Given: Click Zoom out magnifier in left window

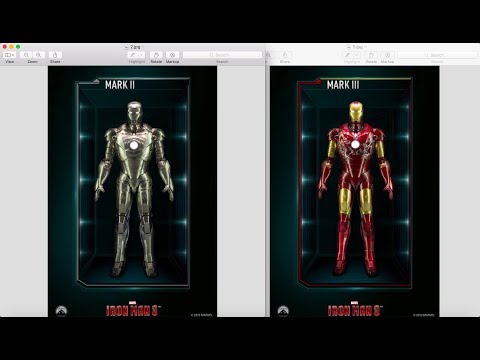Looking at the screenshot, I should coord(26,55).
